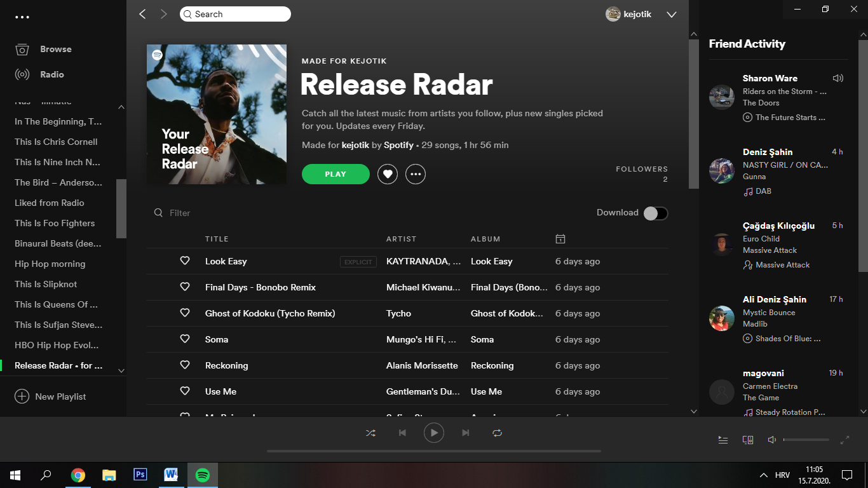Image resolution: width=868 pixels, height=488 pixels.
Task: Save playlist with the heart button
Action: click(388, 174)
